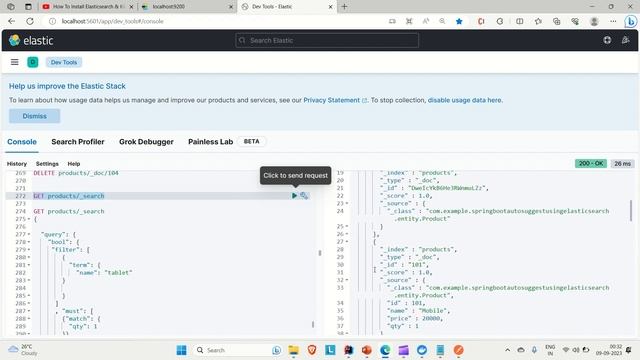The height and width of the screenshot is (360, 640).
Task: Click disable usage data here link
Action: (x=465, y=100)
